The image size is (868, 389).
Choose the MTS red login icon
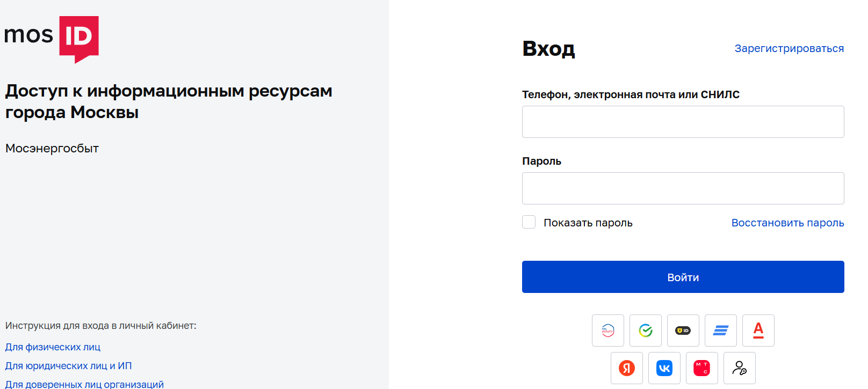click(x=701, y=368)
